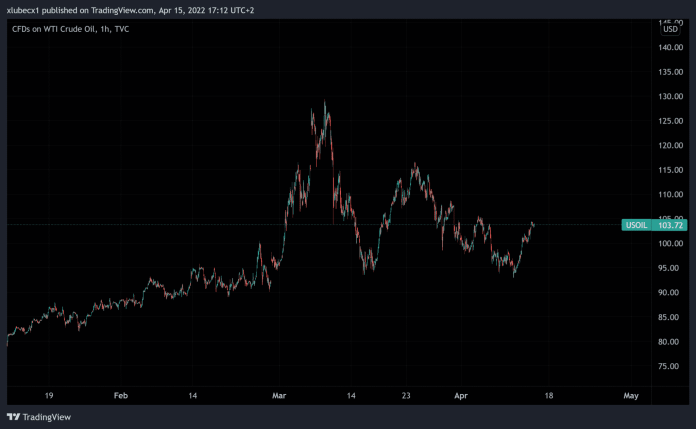Image resolution: width=696 pixels, height=429 pixels.
Task: Click the 23 date on time axis
Action: tap(407, 396)
